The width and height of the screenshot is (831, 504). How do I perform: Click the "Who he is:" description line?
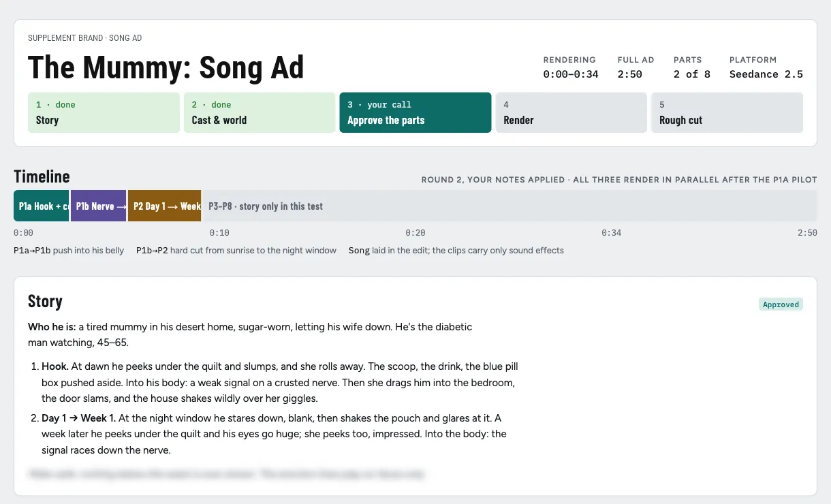(250, 334)
